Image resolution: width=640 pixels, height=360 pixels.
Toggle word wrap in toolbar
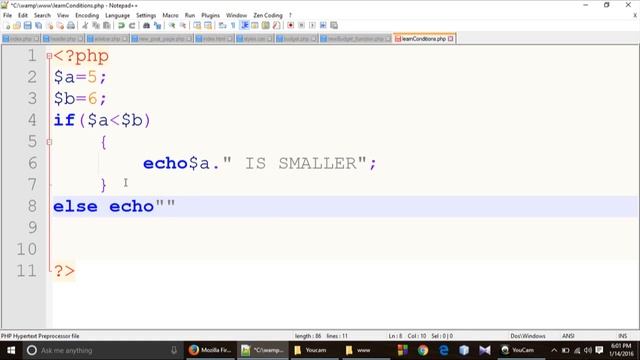coord(222,26)
